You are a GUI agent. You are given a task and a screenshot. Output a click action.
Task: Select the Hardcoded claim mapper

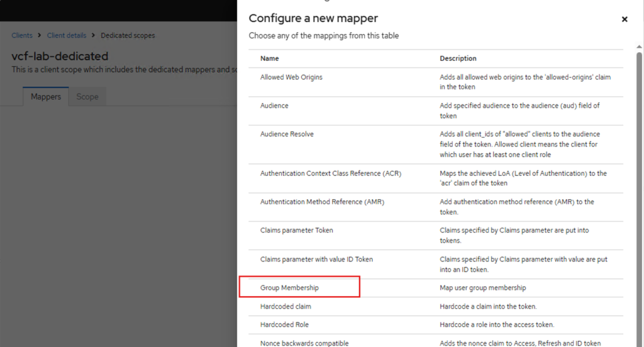tap(286, 306)
